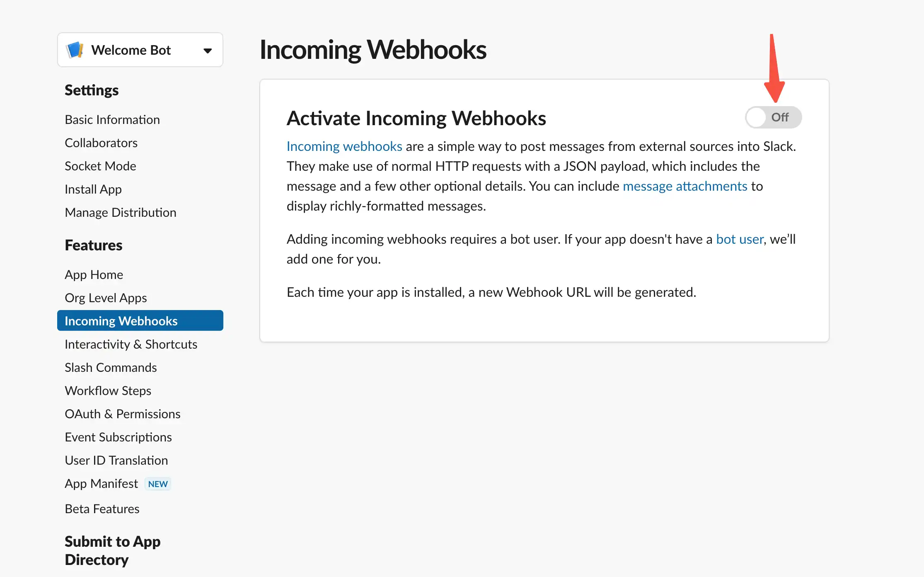Screen dimensions: 924x577
Task: Open Beta Features page
Action: (x=102, y=509)
